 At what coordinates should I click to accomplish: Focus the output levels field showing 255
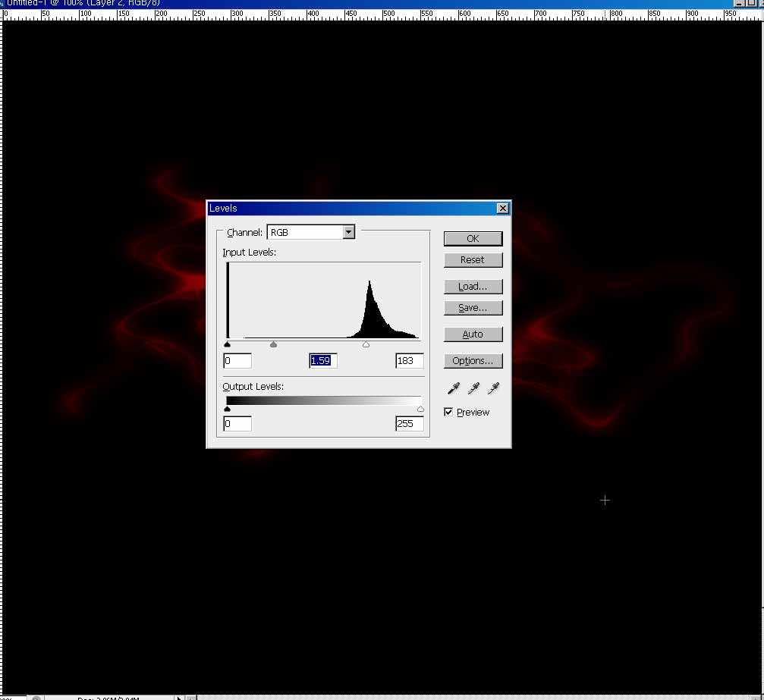(x=409, y=424)
